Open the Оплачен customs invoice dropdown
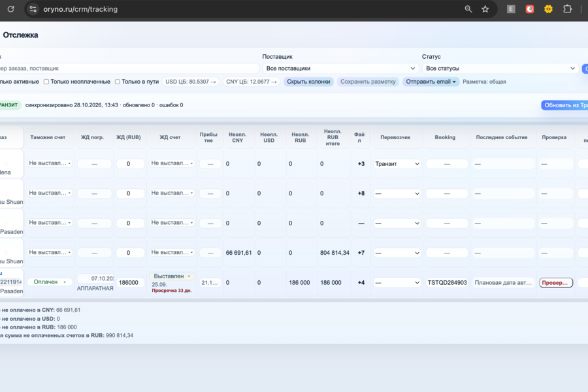 click(50, 282)
